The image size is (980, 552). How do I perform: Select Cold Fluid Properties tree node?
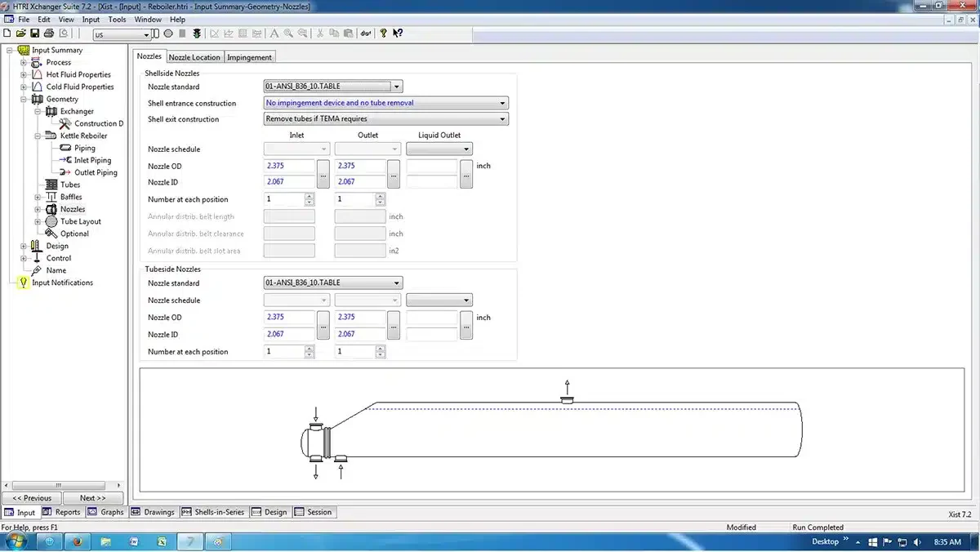pos(80,87)
